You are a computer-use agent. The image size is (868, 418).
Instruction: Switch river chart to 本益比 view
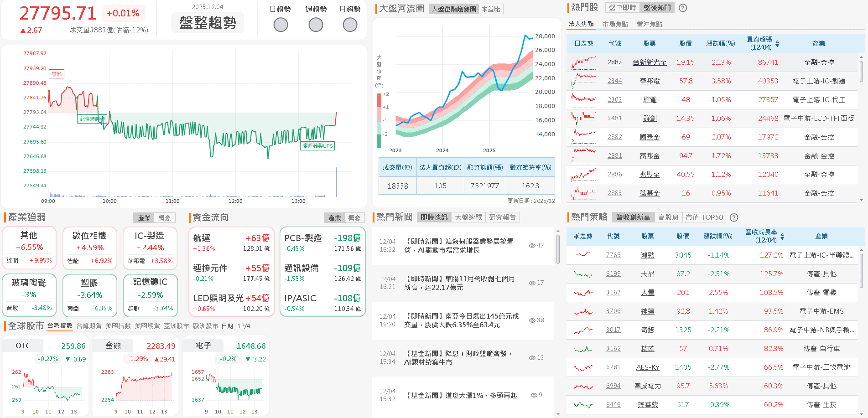pos(492,9)
